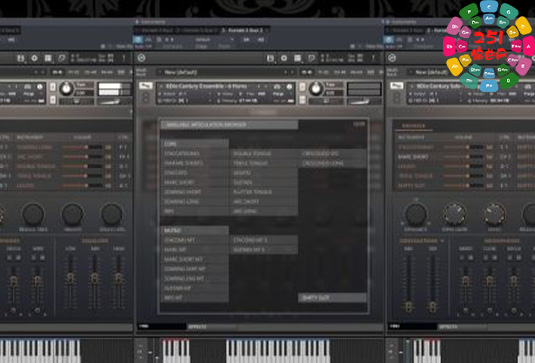The height and width of the screenshot is (363, 535).
Task: Adjust the LOW equalizer fader in the left window
Action: 71,278
